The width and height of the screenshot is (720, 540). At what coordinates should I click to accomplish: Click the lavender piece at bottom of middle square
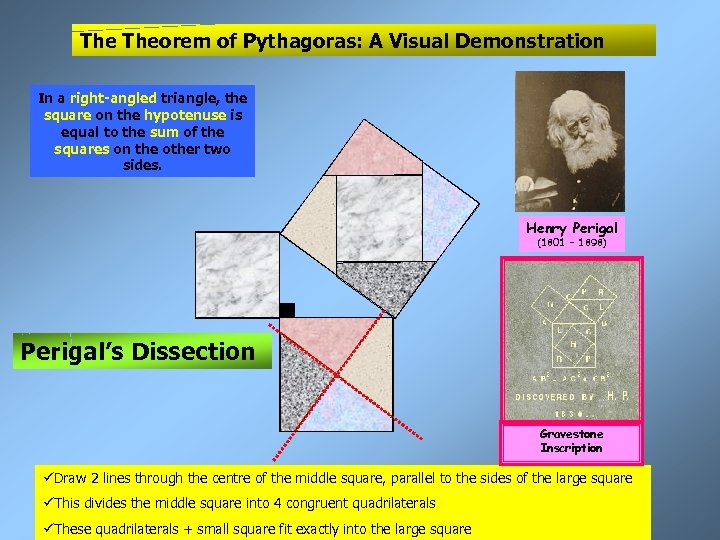pyautogui.click(x=343, y=408)
